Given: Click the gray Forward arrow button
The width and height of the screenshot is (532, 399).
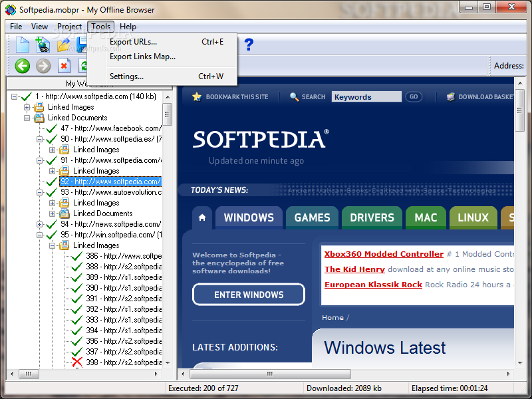Looking at the screenshot, I should coord(43,66).
